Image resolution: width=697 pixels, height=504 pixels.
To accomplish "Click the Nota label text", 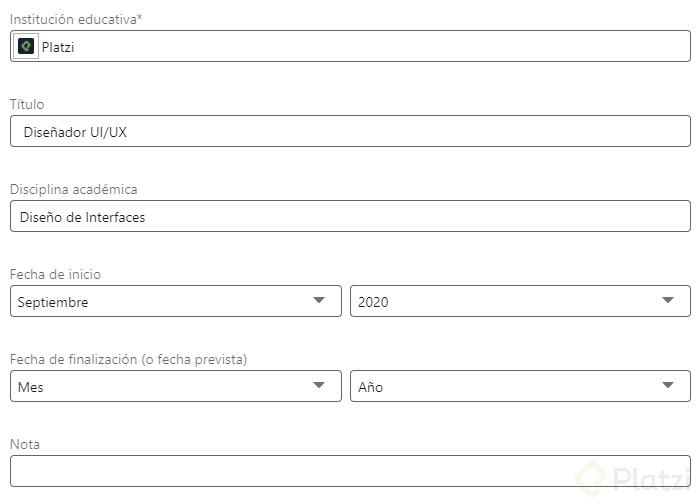I will (x=25, y=444).
